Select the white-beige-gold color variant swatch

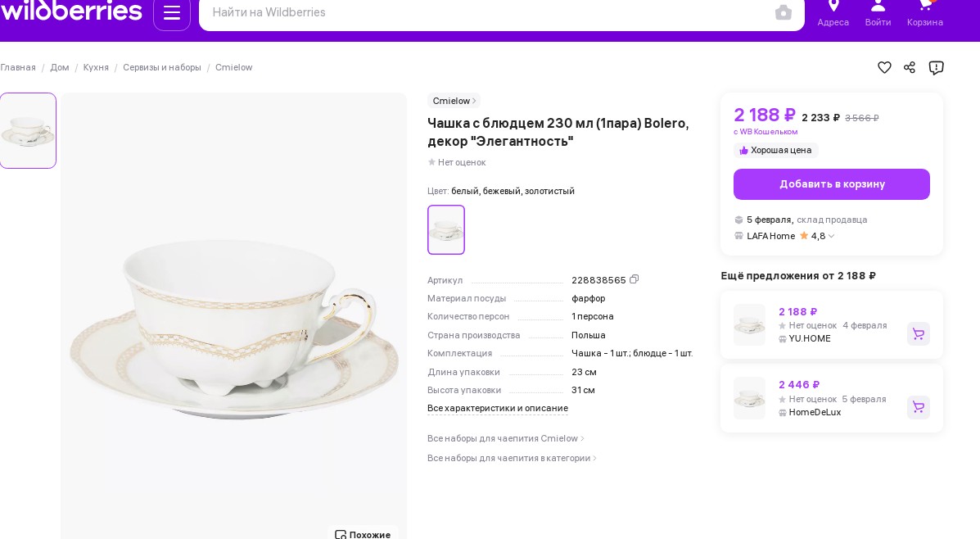[446, 229]
